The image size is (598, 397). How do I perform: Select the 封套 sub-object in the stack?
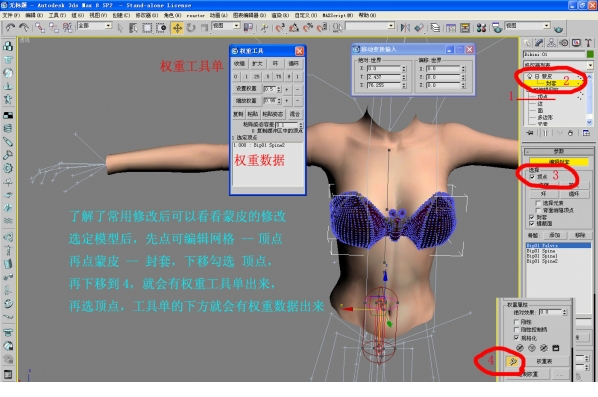click(551, 83)
